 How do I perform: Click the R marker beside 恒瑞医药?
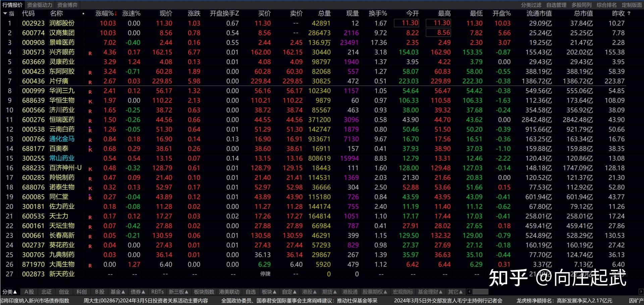click(x=90, y=121)
